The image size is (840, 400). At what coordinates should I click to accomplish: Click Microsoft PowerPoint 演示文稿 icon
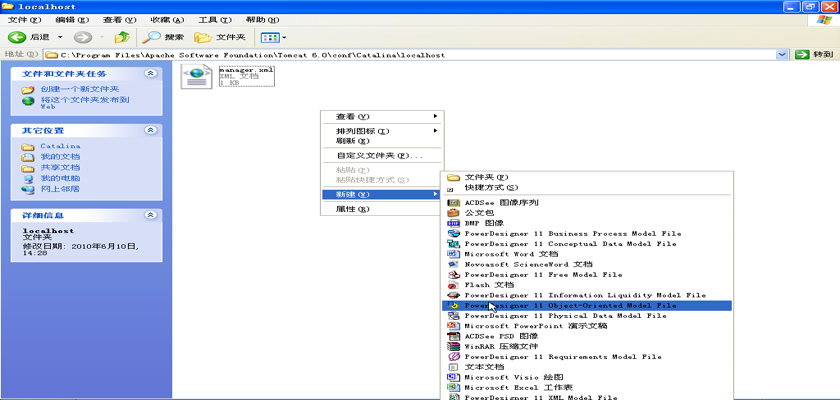coord(454,326)
